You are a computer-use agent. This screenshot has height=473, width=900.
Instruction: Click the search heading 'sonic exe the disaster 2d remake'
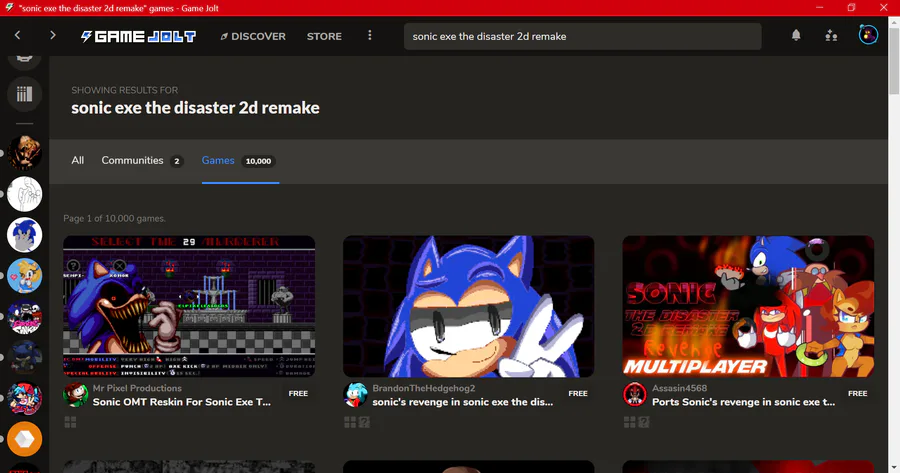(x=195, y=108)
